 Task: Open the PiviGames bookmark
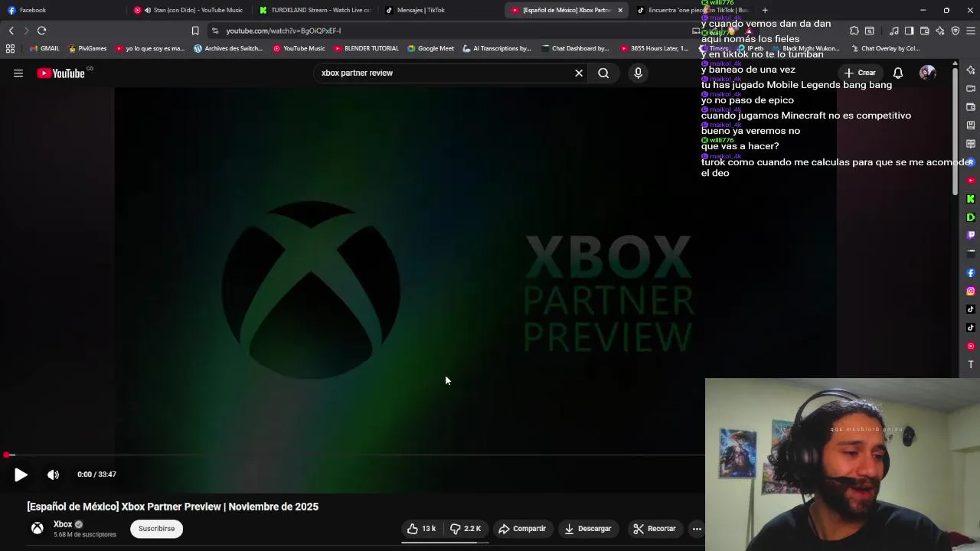tap(87, 48)
